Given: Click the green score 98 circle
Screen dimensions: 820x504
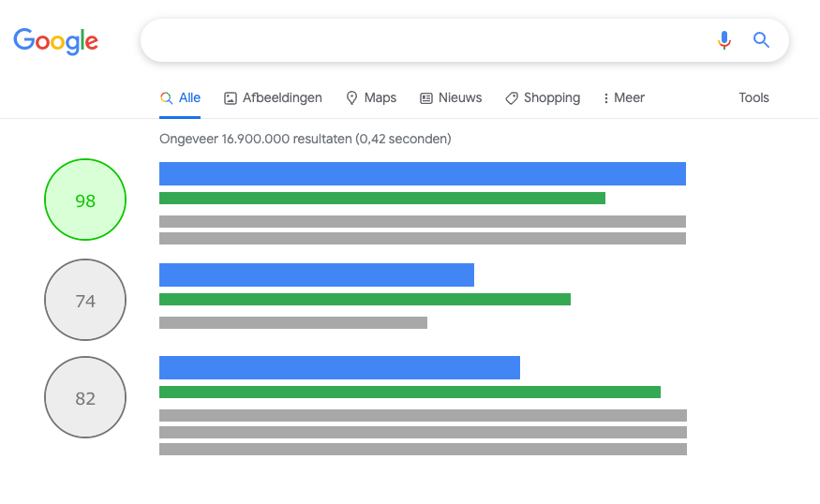Looking at the screenshot, I should pyautogui.click(x=85, y=200).
